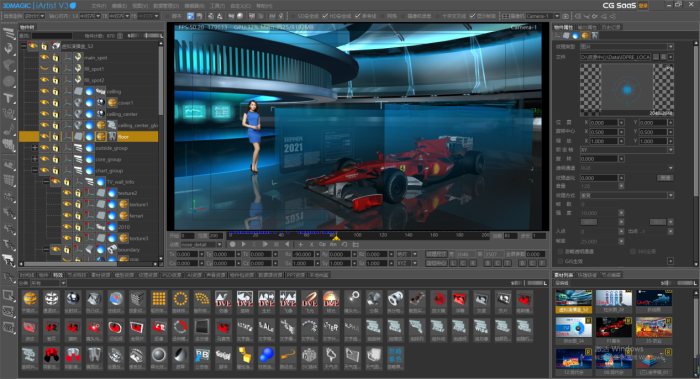700x379 pixels.
Task: Toggle the HD safe area checkbox
Action: 325,16
